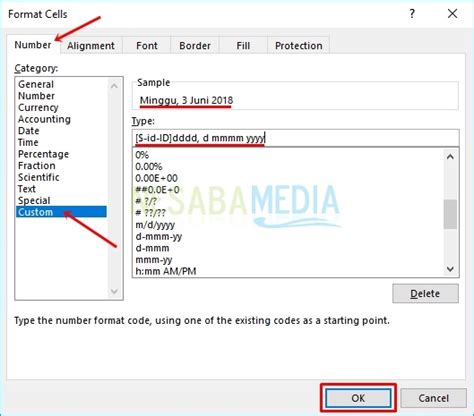Select Currency category
474x416 pixels.
click(61, 108)
